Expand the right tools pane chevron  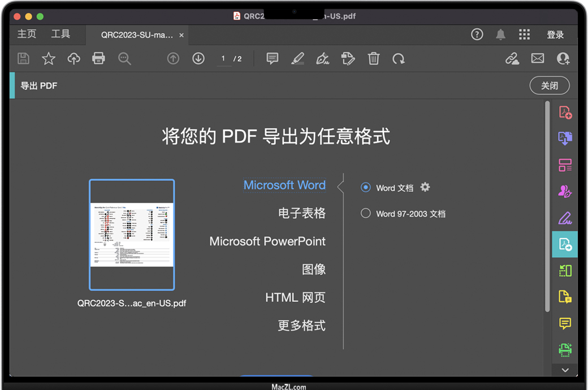pyautogui.click(x=565, y=370)
